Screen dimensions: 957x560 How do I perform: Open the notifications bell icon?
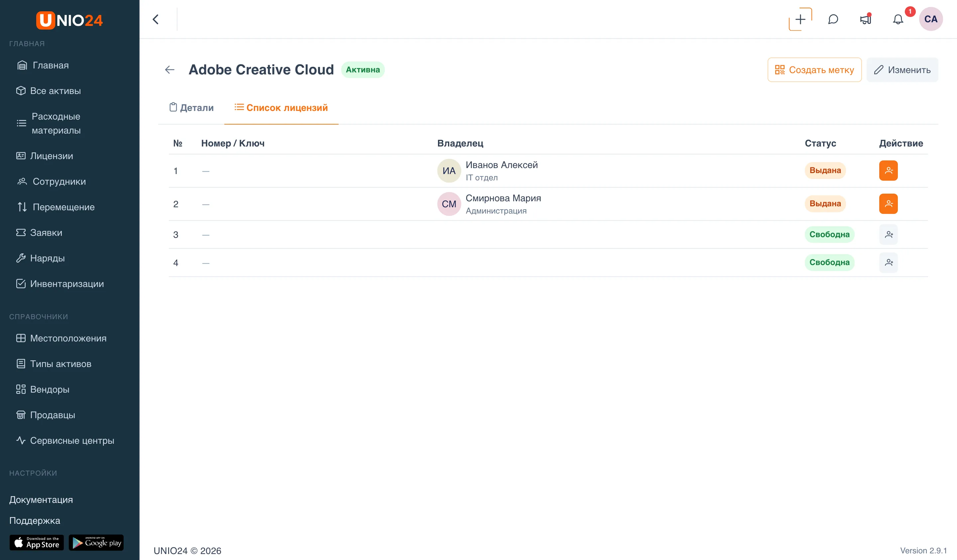(x=898, y=19)
